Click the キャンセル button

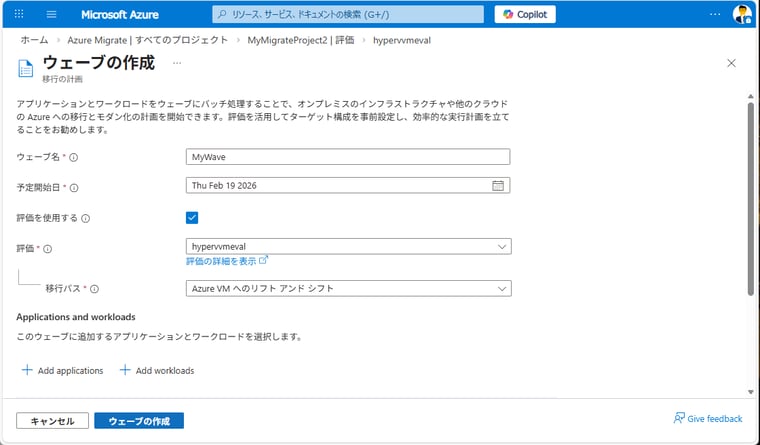52,421
